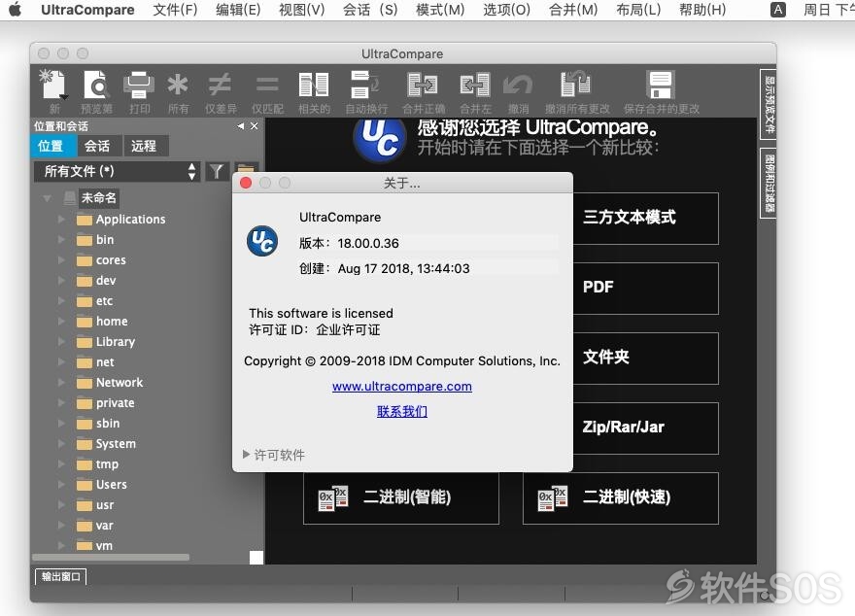Start a Zip/Rar/Jar comparison
This screenshot has width=855, height=616.
645,428
